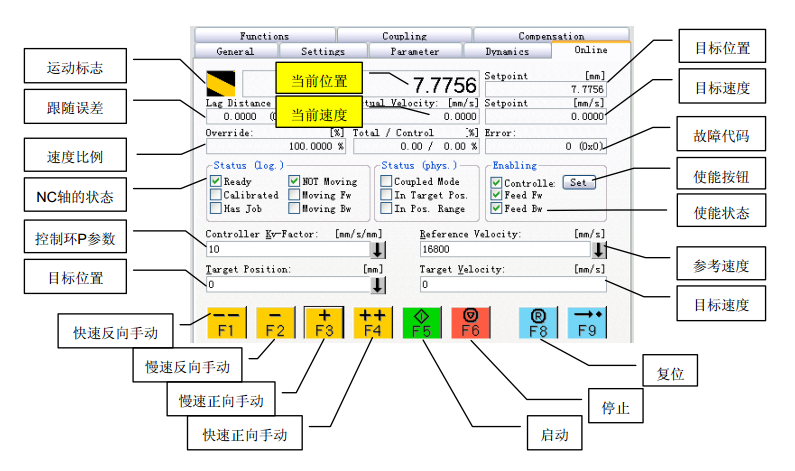Open the Dynamics tab
The image size is (795, 471).
pos(507,51)
